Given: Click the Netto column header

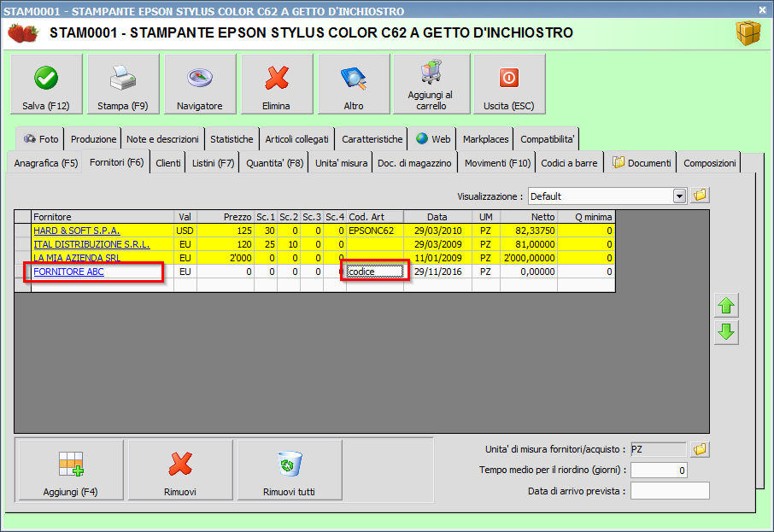Looking at the screenshot, I should pyautogui.click(x=529, y=217).
